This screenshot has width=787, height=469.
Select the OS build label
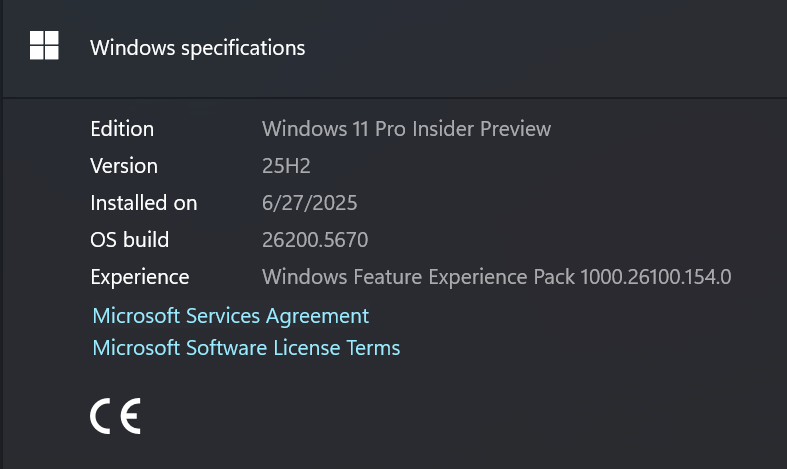tap(129, 240)
